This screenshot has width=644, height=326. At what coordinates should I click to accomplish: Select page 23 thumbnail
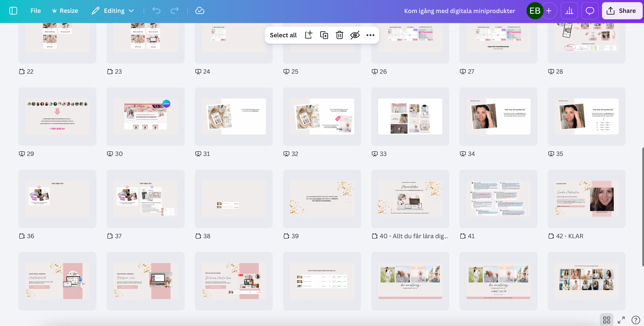pyautogui.click(x=145, y=43)
